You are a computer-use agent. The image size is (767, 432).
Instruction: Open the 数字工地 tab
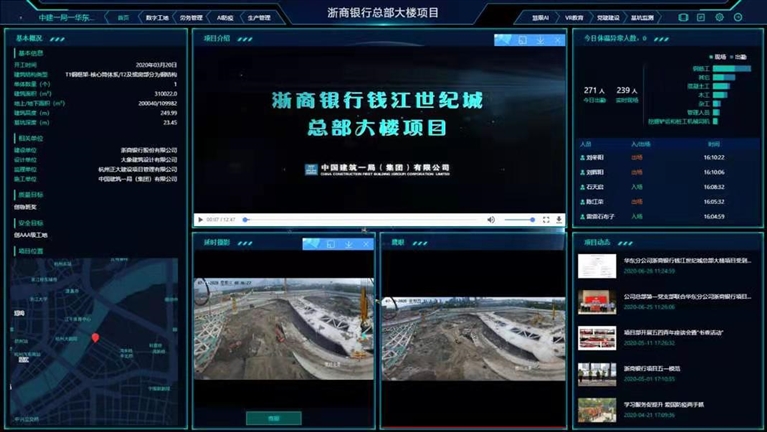click(157, 18)
